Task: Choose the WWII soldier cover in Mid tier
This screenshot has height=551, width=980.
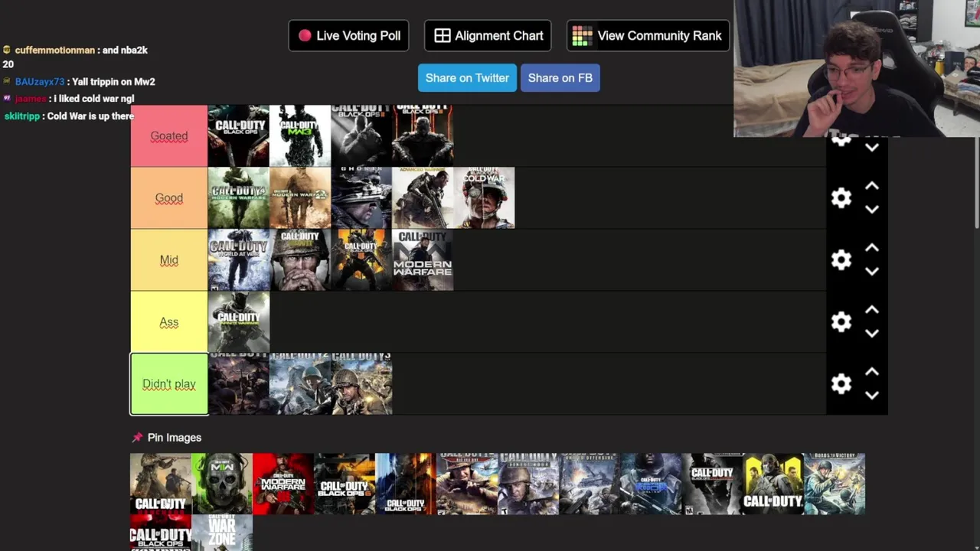Action: click(x=300, y=260)
